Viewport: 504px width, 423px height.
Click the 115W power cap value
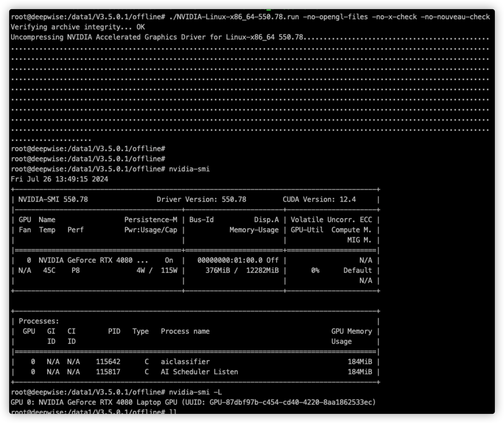point(169,270)
